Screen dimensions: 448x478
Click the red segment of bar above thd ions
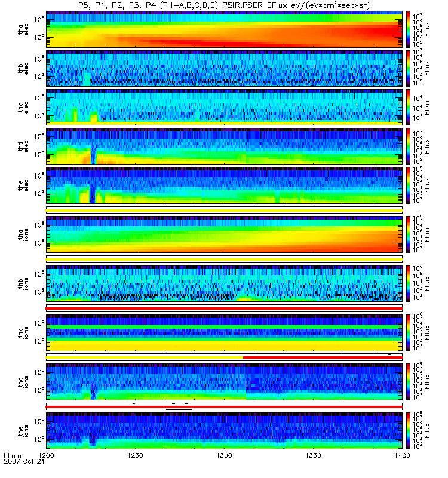tap(323, 357)
